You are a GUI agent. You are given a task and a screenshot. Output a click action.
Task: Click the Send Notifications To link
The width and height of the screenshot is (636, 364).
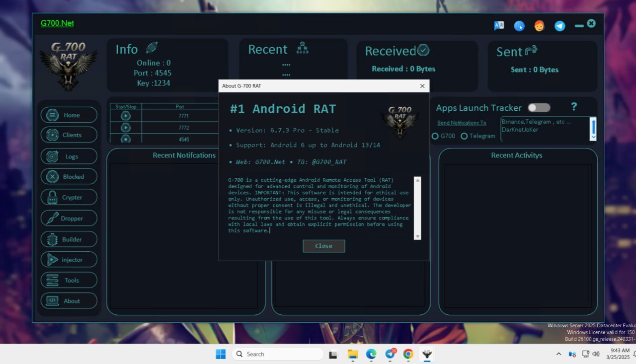pos(462,123)
